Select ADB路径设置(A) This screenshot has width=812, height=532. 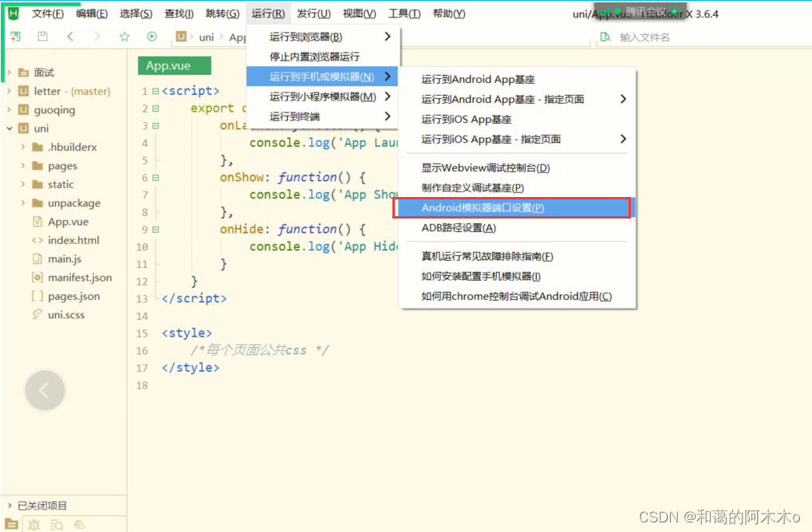click(517, 228)
